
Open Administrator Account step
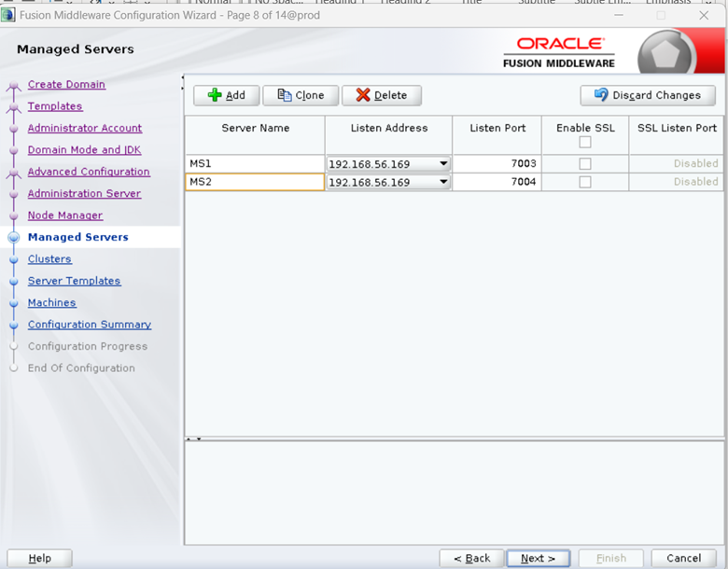point(85,128)
